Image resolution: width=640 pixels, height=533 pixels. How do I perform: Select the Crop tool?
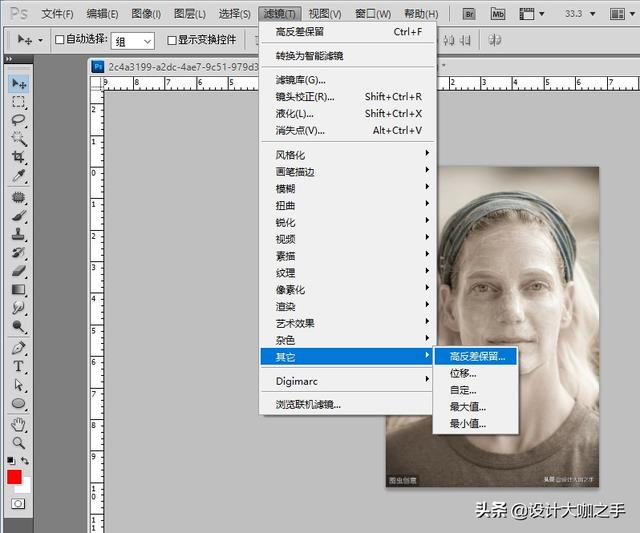[18, 157]
